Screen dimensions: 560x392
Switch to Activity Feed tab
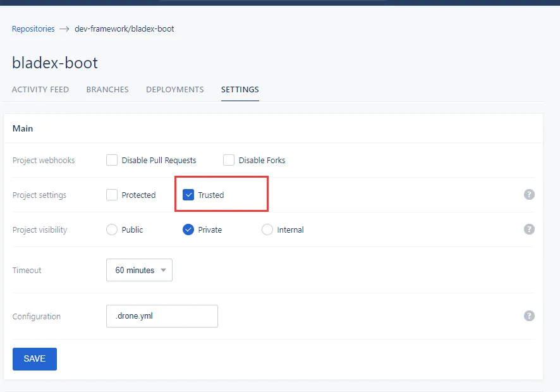tap(40, 90)
